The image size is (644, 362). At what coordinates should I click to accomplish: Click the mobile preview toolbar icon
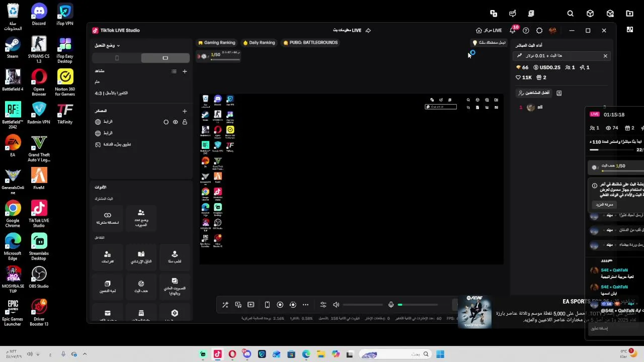267,305
